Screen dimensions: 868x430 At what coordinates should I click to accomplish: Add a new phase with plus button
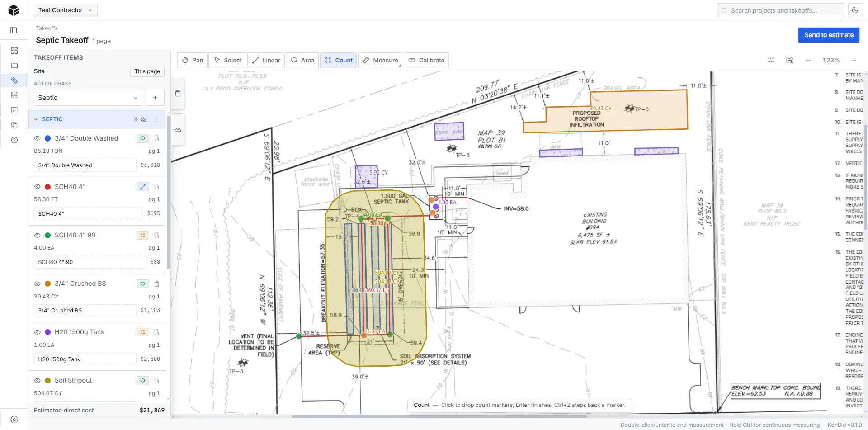pos(155,98)
